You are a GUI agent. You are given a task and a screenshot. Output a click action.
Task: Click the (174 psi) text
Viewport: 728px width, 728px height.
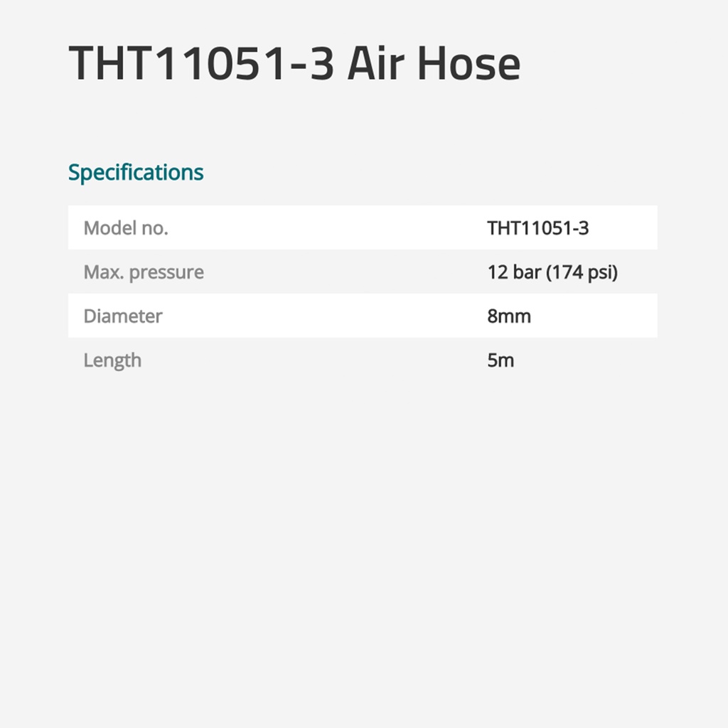[582, 272]
